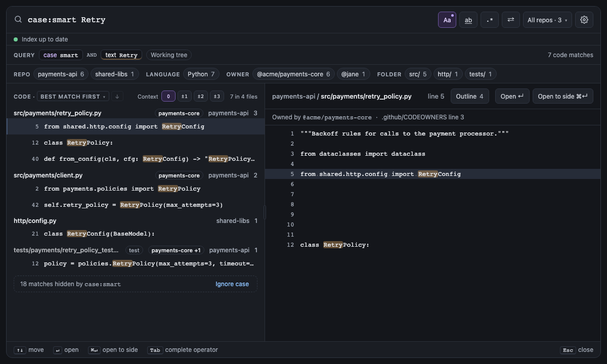Open the Outline panel button

click(x=470, y=96)
